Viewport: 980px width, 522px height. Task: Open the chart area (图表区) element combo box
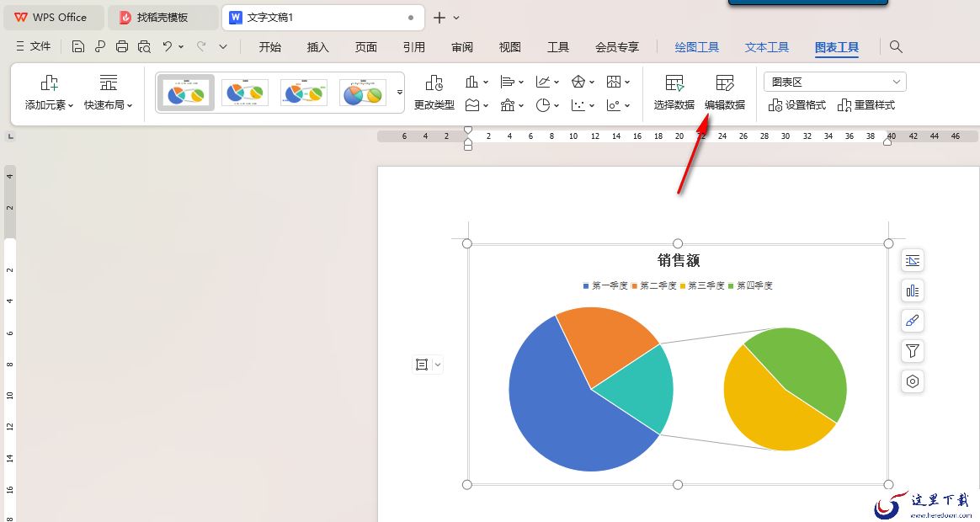click(x=834, y=82)
